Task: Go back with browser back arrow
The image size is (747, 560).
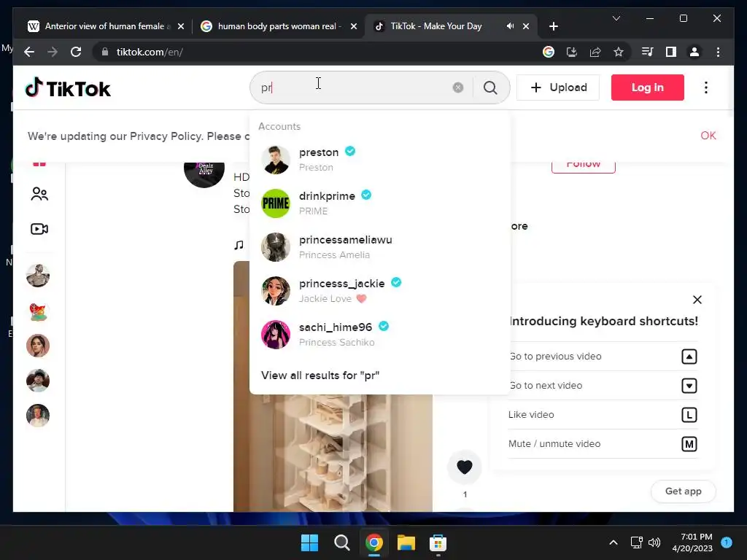Action: pyautogui.click(x=29, y=52)
